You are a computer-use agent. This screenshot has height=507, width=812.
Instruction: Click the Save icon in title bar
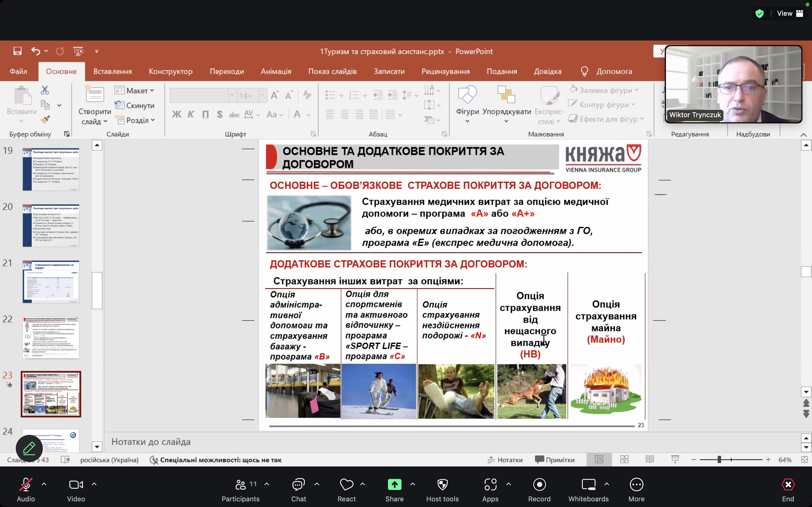click(17, 51)
